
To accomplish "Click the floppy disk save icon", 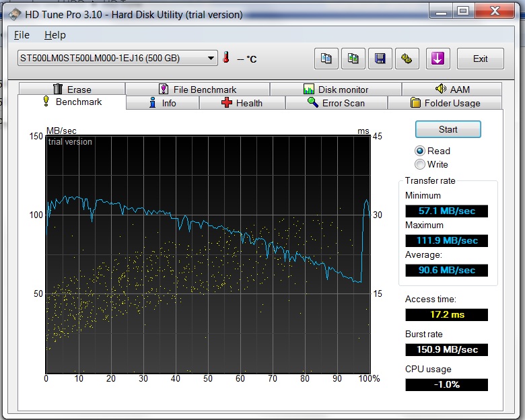I will click(380, 59).
